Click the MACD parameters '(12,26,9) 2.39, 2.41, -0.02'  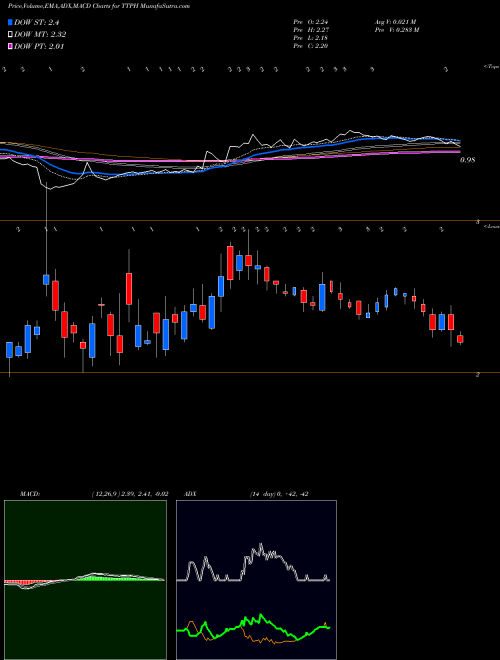[130, 494]
